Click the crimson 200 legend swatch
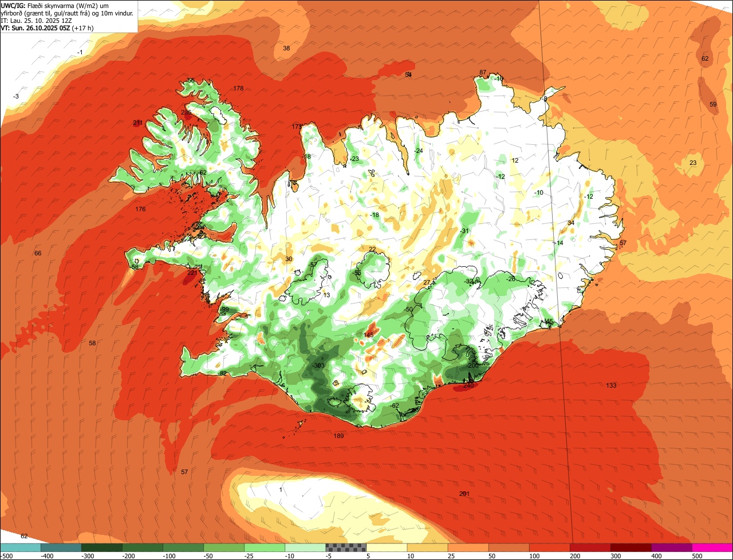733x560 pixels. [x=590, y=547]
